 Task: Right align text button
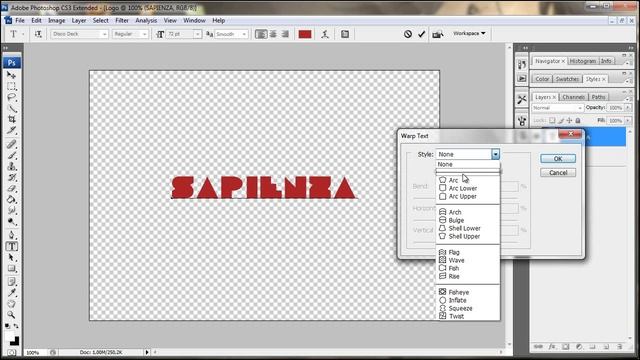coord(285,34)
